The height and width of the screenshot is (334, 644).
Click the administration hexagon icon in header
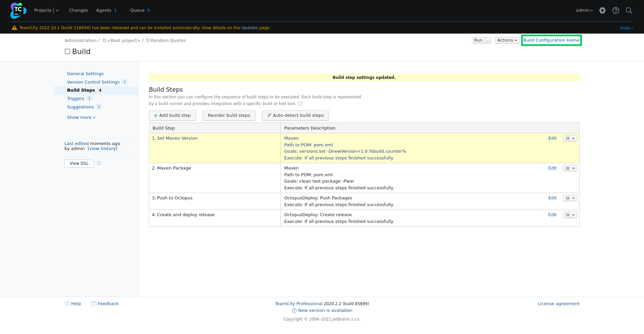(x=602, y=10)
